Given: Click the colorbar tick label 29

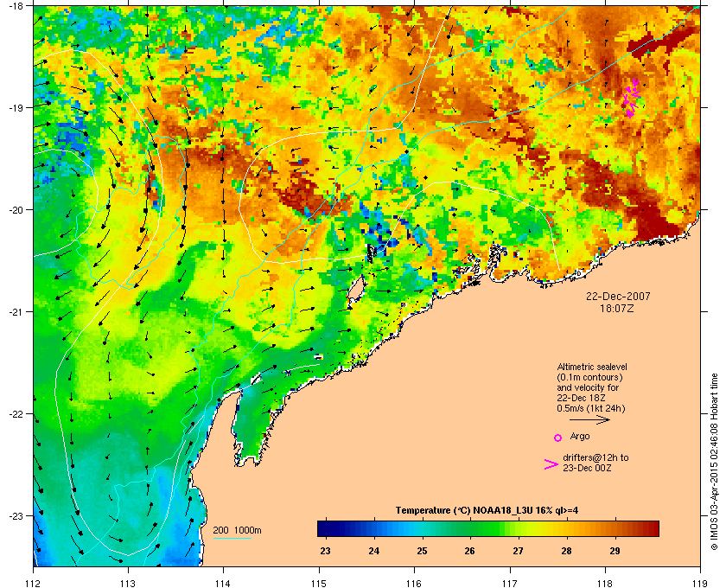Looking at the screenshot, I should coord(615,551).
